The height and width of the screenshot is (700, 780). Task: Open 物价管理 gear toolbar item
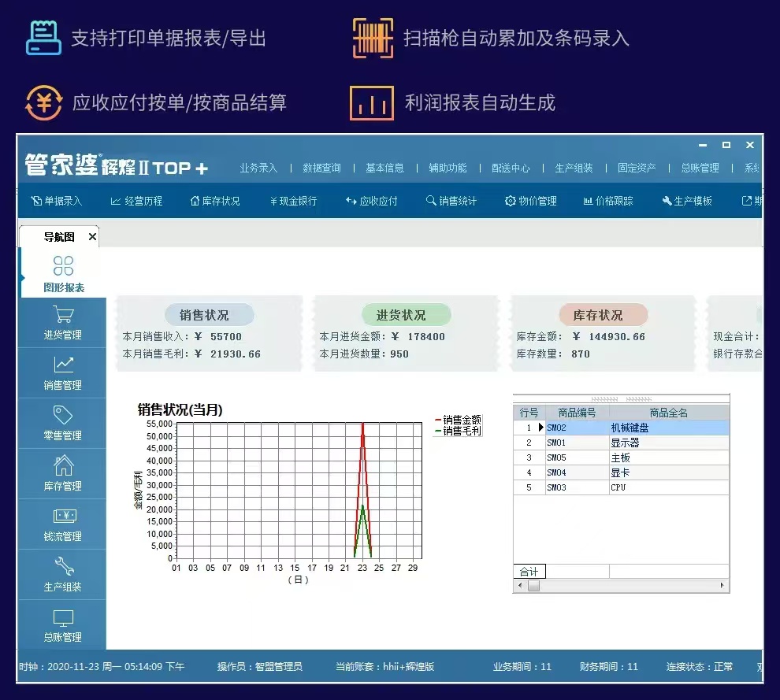click(x=531, y=201)
